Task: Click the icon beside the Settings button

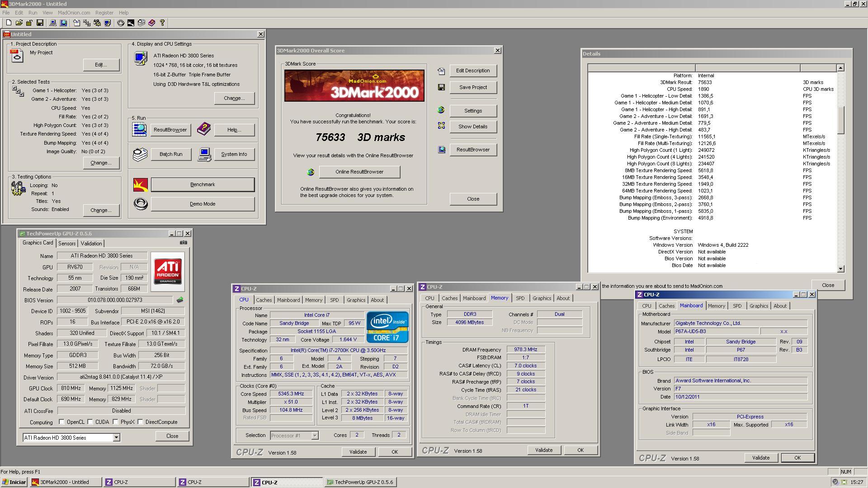Action: (x=441, y=110)
